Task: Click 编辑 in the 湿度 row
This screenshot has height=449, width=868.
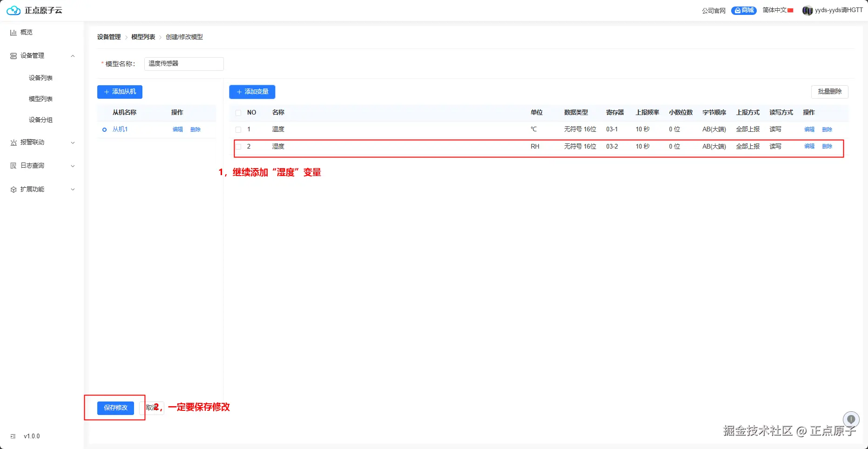Action: pos(809,147)
